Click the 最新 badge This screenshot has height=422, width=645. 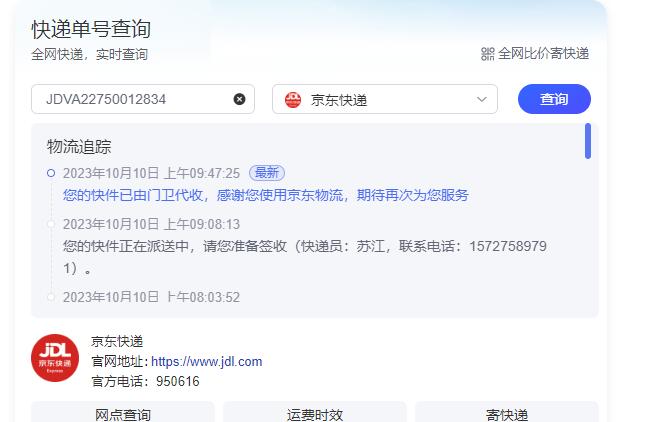coord(267,173)
